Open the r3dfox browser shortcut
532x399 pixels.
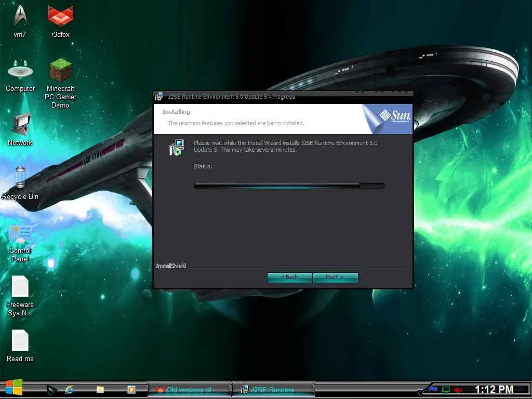pyautogui.click(x=60, y=20)
